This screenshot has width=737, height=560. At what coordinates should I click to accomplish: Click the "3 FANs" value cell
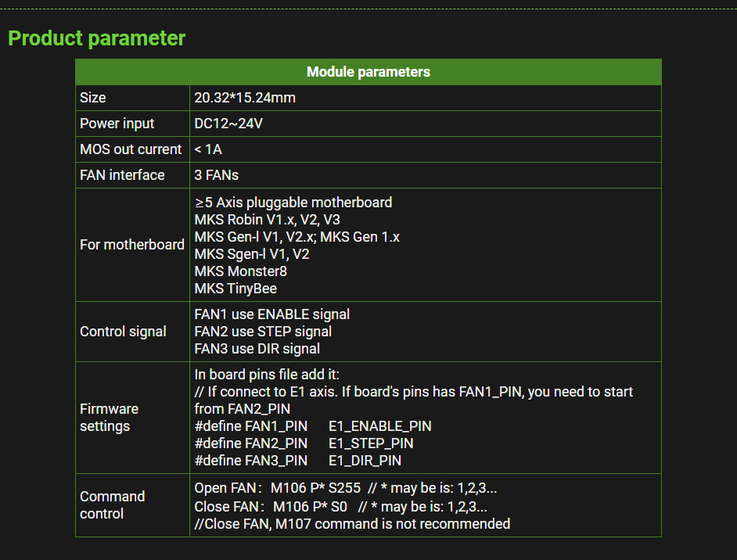point(217,175)
